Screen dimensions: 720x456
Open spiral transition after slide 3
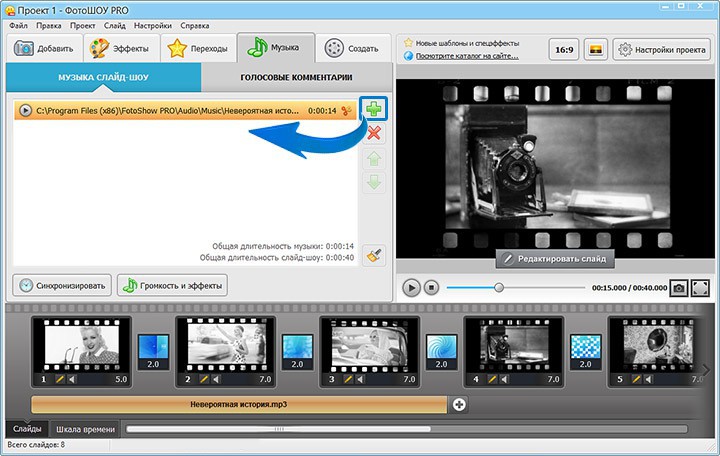click(441, 352)
